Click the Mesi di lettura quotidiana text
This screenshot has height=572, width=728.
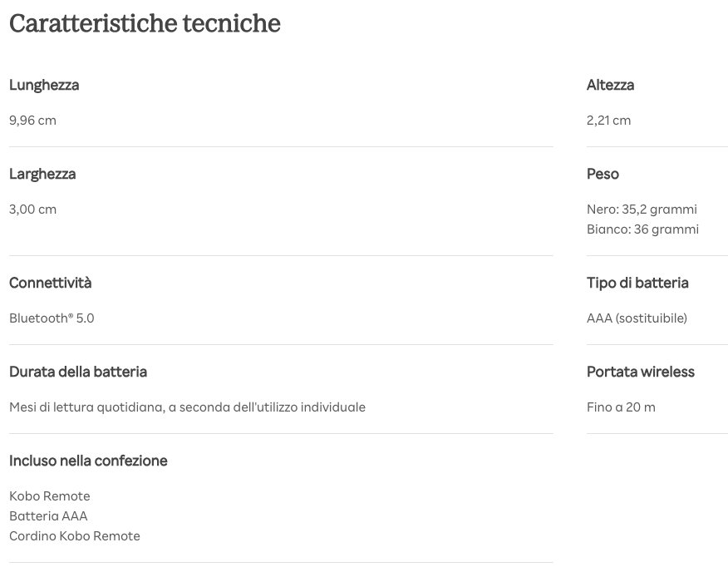click(187, 407)
